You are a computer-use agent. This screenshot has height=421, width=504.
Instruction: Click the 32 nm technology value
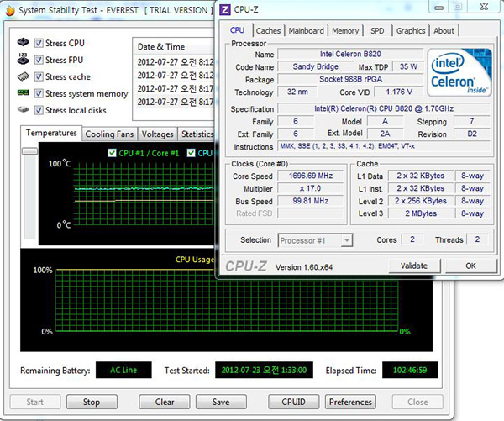(x=297, y=92)
